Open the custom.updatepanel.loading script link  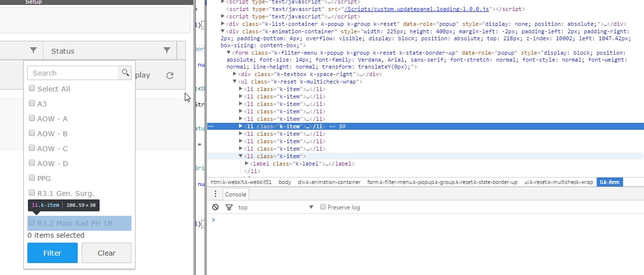coord(416,9)
